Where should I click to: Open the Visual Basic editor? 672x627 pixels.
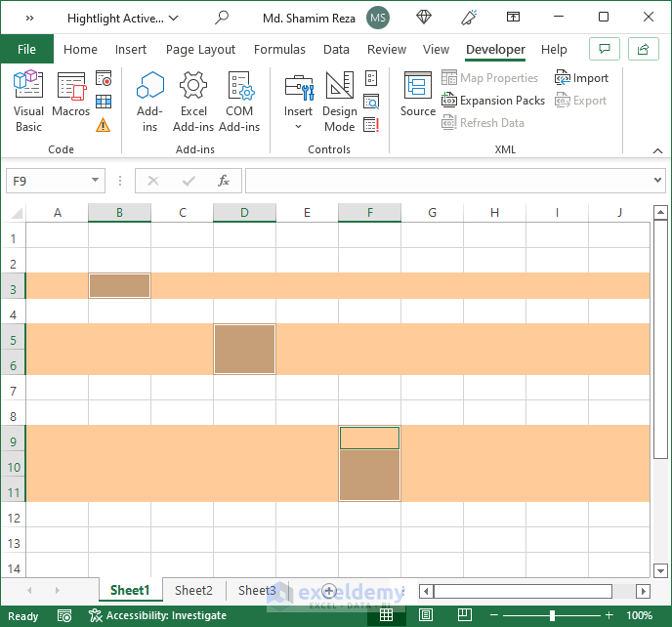click(x=28, y=102)
